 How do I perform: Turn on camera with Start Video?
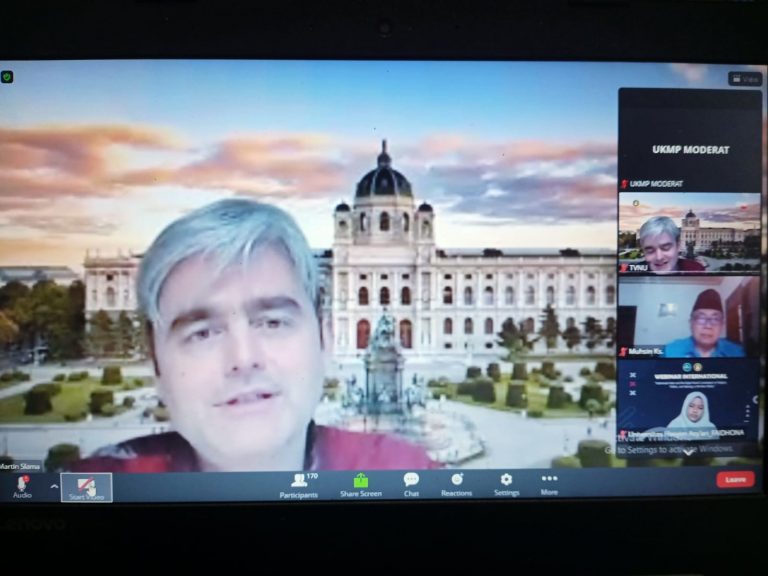point(87,487)
